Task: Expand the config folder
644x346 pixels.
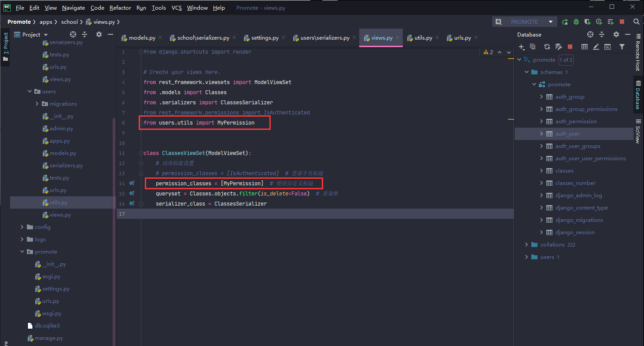Action: click(x=22, y=227)
